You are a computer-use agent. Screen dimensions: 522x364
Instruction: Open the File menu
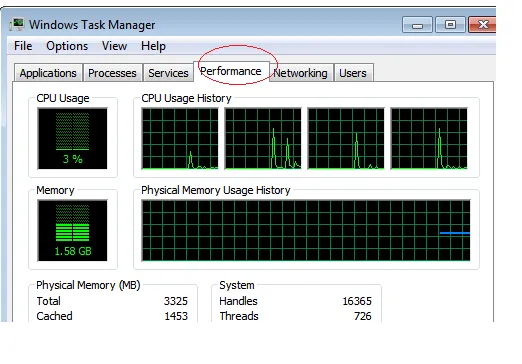[x=23, y=46]
